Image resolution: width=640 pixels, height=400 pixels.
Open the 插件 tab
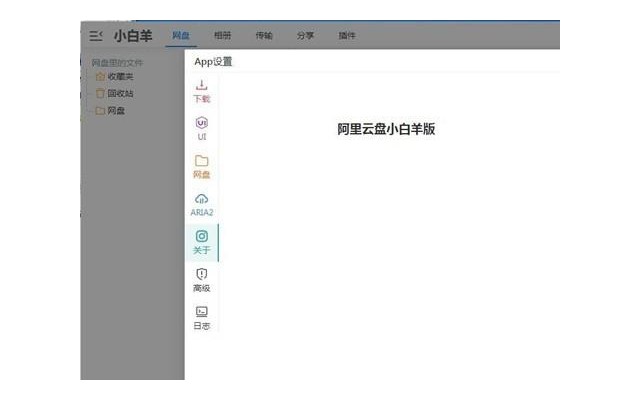click(347, 36)
